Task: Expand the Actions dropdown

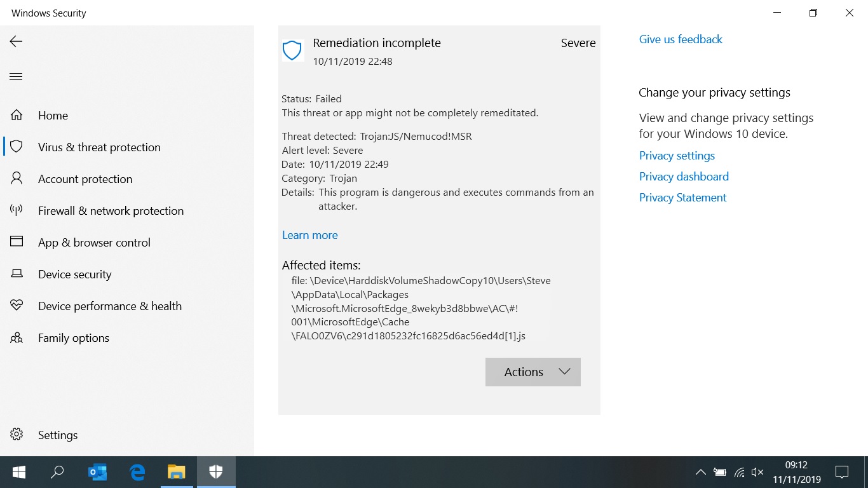Action: coord(533,372)
